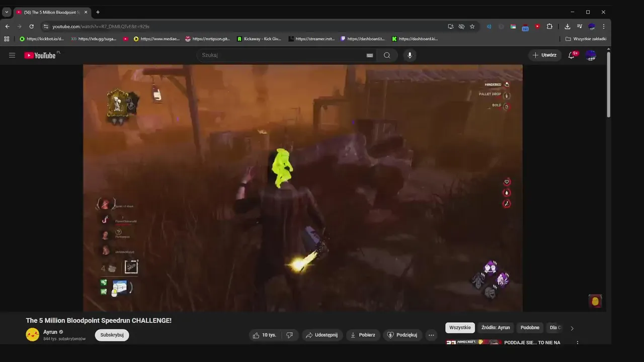Open the apps grid in bookmarks bar
Image resolution: width=644 pixels, height=362 pixels.
7,39
